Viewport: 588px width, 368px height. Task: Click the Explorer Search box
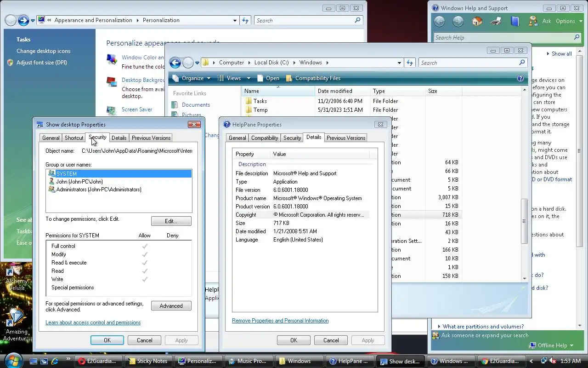coord(472,63)
